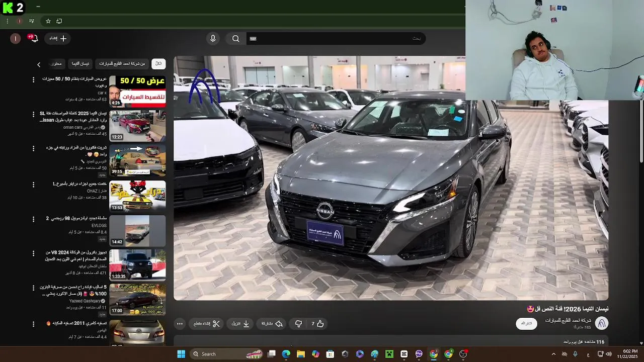Open Microsoft Store from the taskbar
Viewport: 644px width, 362px height.
330,354
